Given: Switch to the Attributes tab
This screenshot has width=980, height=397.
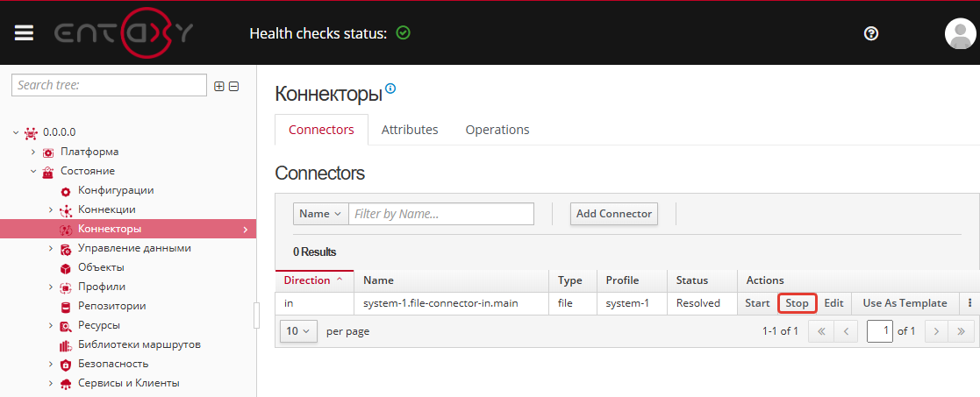Looking at the screenshot, I should coord(410,130).
